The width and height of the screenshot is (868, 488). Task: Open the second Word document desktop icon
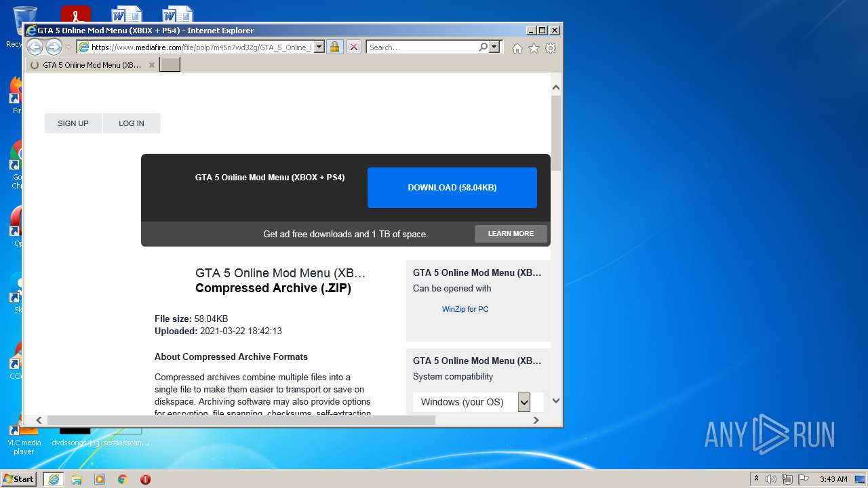click(178, 14)
